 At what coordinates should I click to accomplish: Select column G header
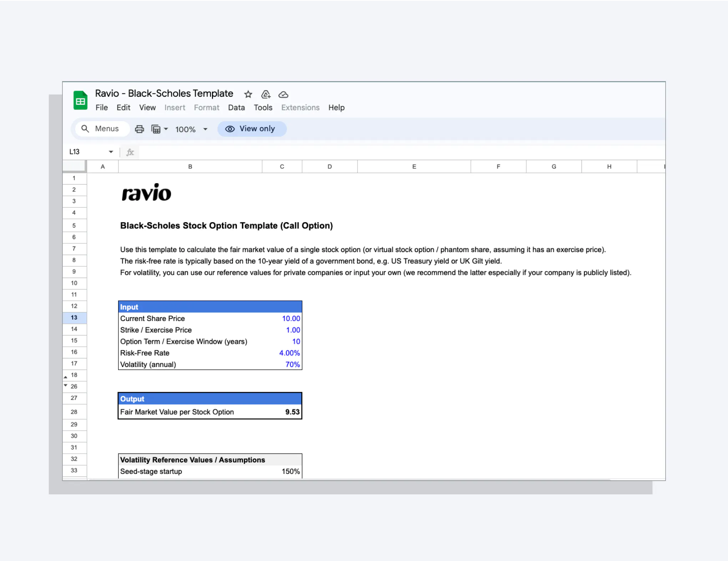point(554,166)
